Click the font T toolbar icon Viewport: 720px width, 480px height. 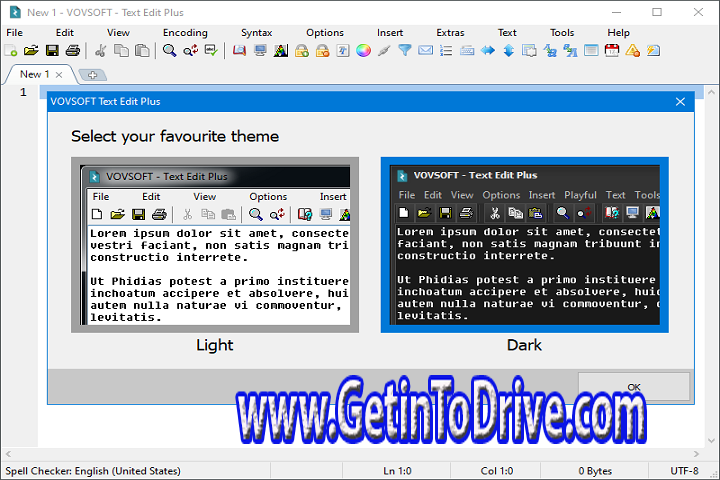click(x=343, y=51)
